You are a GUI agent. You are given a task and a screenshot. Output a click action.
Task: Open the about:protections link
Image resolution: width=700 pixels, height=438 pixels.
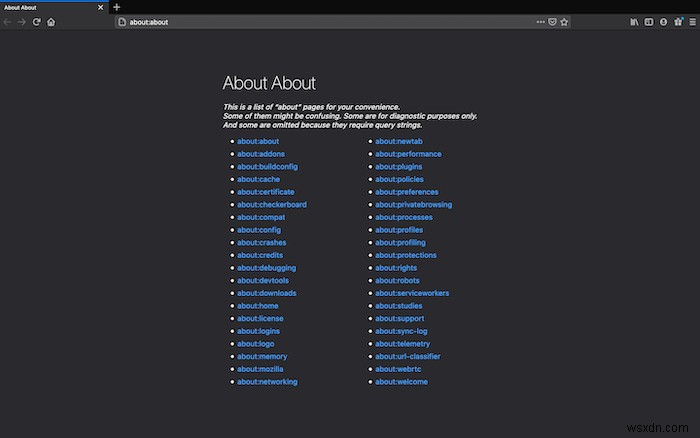click(x=406, y=255)
